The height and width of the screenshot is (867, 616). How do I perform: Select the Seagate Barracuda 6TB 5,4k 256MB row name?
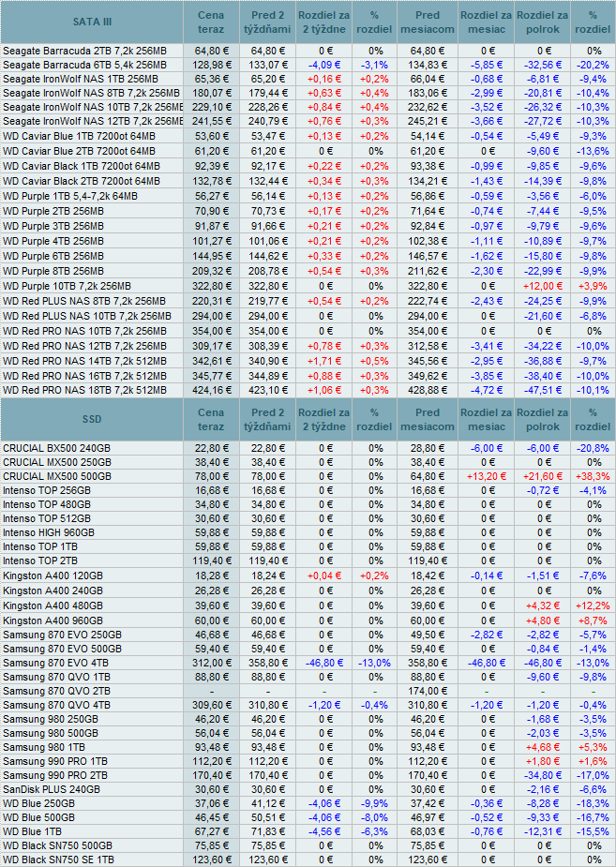point(84,65)
